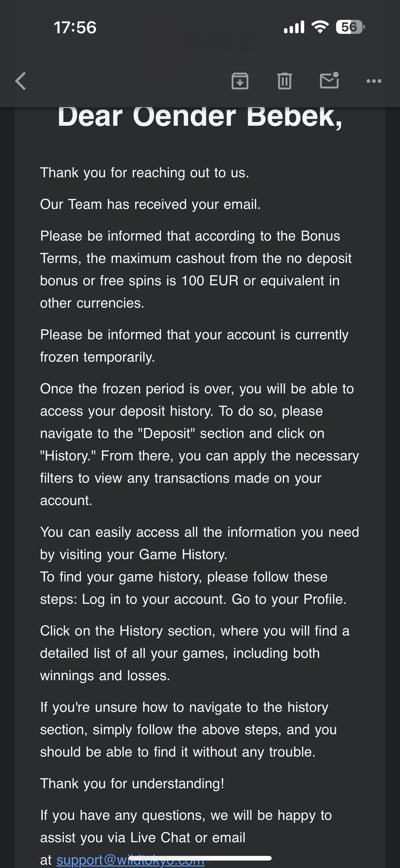The image size is (400, 868).
Task: Tap the Bonus Terms maximum cashout paragraph
Action: pos(195,269)
